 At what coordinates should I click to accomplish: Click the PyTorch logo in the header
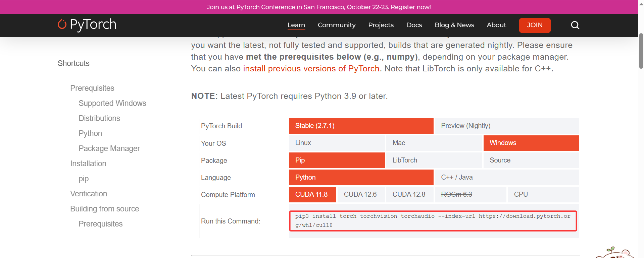click(87, 24)
